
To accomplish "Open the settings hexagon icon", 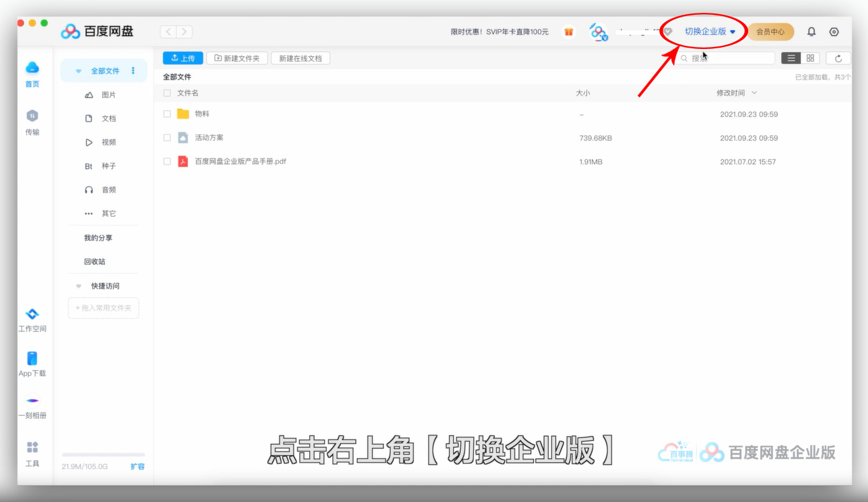I will coord(835,32).
